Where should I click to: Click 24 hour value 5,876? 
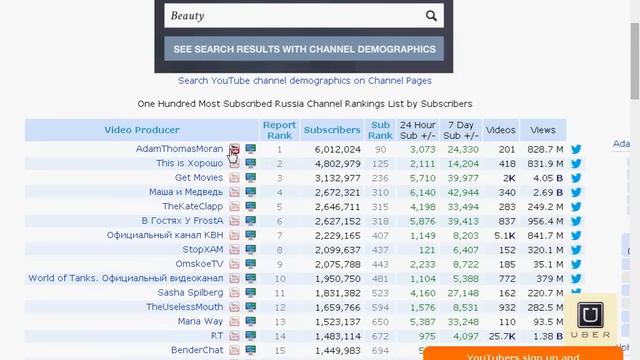point(422,221)
